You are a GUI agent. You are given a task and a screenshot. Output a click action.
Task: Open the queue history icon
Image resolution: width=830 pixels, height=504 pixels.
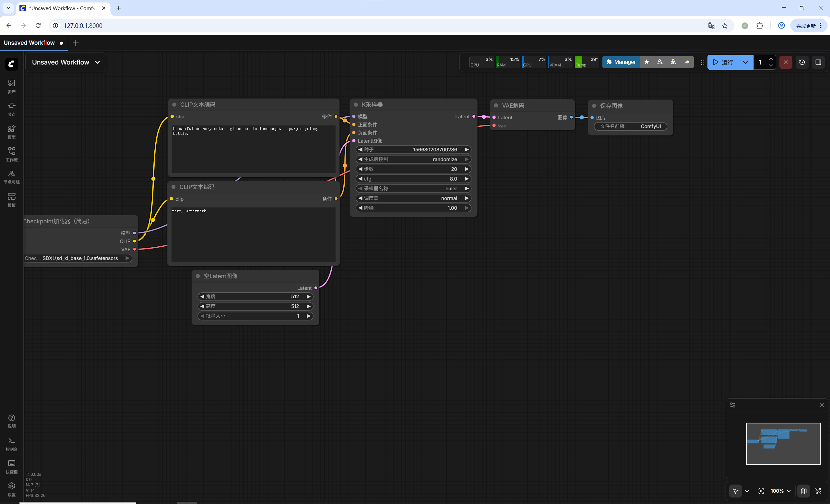(x=802, y=62)
